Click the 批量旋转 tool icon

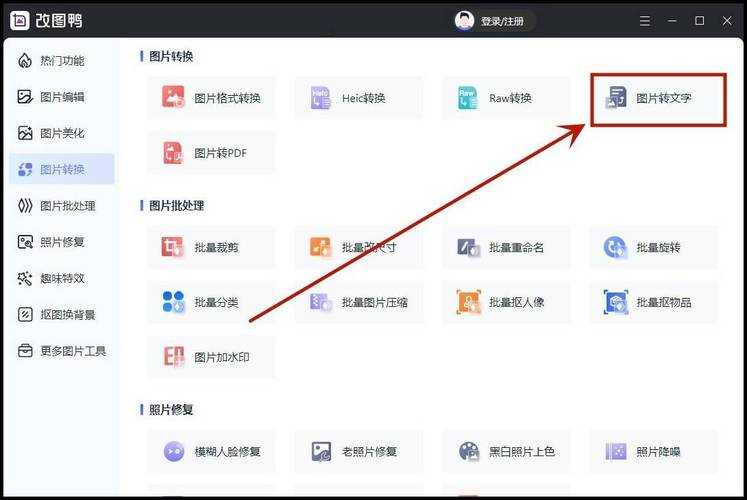[615, 247]
